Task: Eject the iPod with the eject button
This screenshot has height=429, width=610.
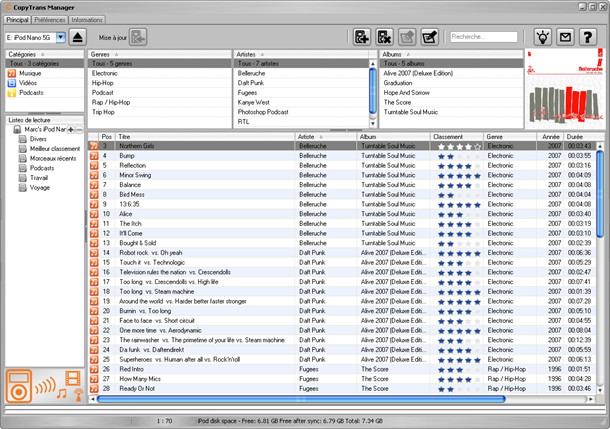Action: click(78, 37)
